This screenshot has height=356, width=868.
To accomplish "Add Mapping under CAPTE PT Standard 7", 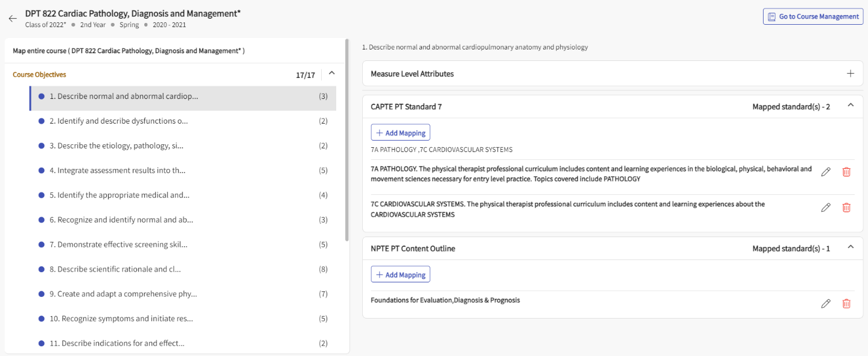I will [400, 133].
